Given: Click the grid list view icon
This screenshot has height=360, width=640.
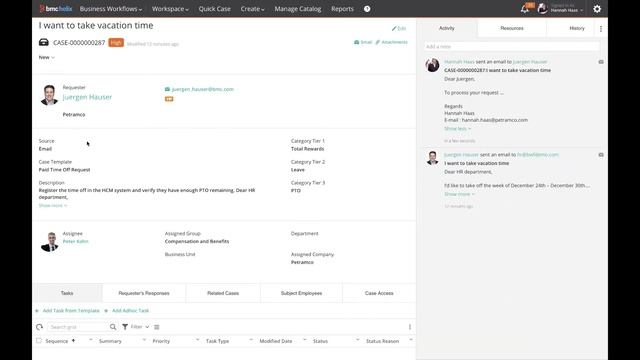Looking at the screenshot, I should pos(157,327).
